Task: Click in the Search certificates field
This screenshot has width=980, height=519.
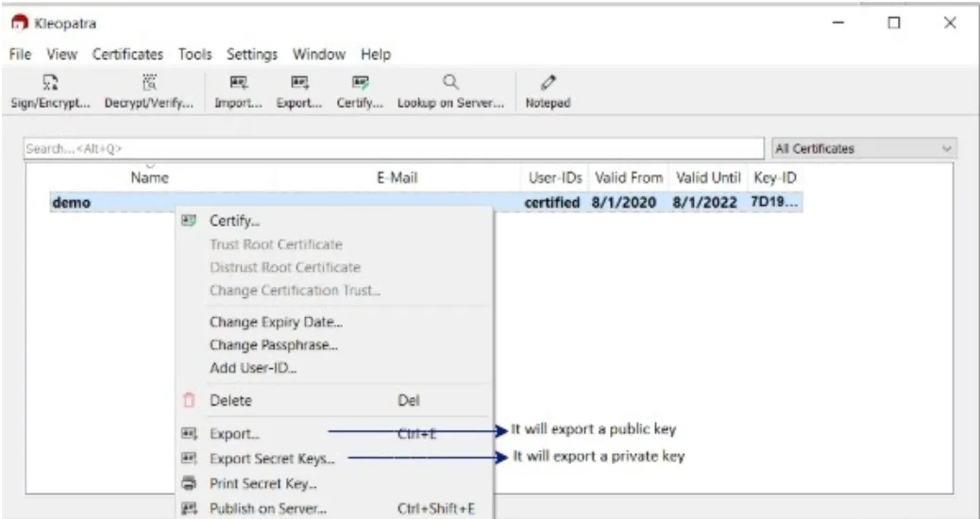Action: pyautogui.click(x=394, y=149)
